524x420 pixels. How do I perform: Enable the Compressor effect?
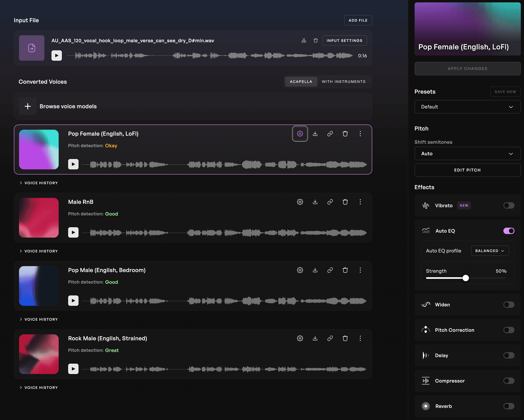pyautogui.click(x=509, y=381)
